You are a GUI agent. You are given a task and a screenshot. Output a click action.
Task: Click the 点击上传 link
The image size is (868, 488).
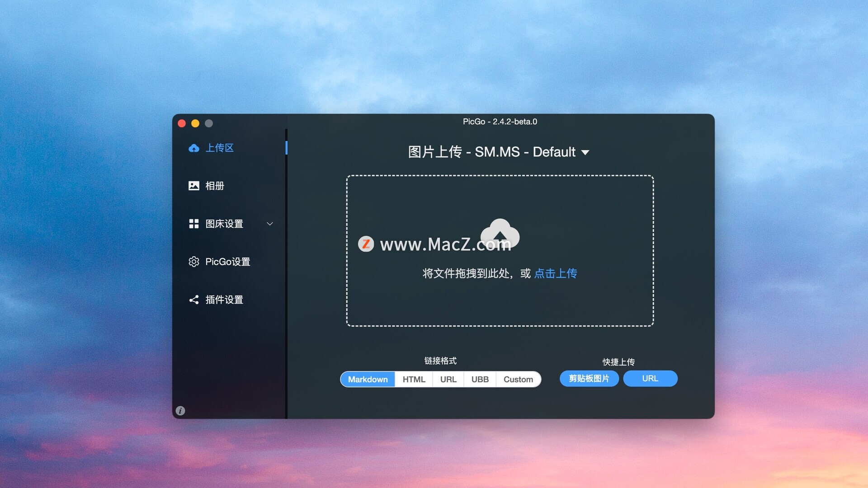click(x=555, y=273)
